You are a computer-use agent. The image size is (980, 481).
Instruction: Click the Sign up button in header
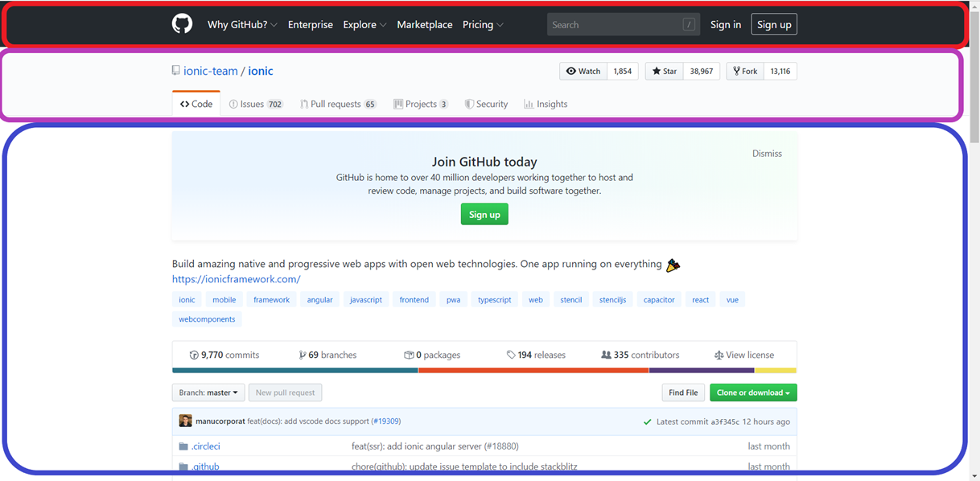774,25
